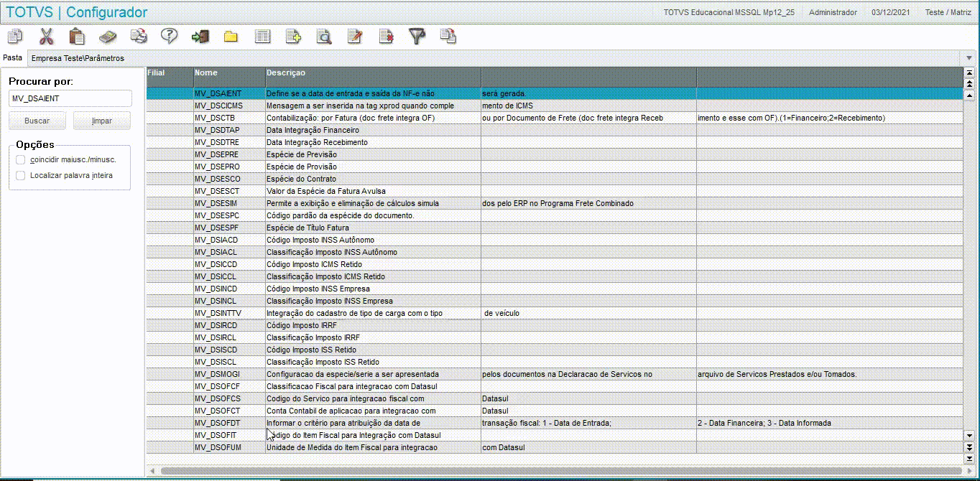Select the MV_DSIACD row

pos(555,240)
